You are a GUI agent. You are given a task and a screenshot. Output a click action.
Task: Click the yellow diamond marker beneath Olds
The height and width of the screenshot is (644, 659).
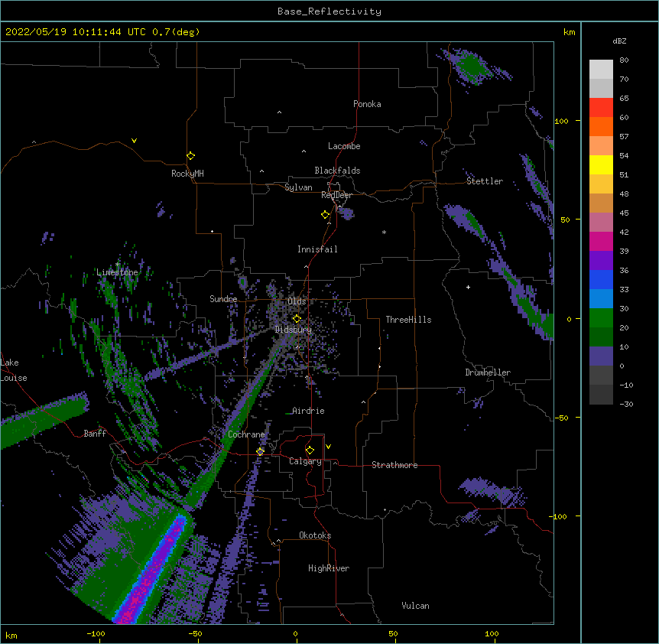tap(297, 319)
